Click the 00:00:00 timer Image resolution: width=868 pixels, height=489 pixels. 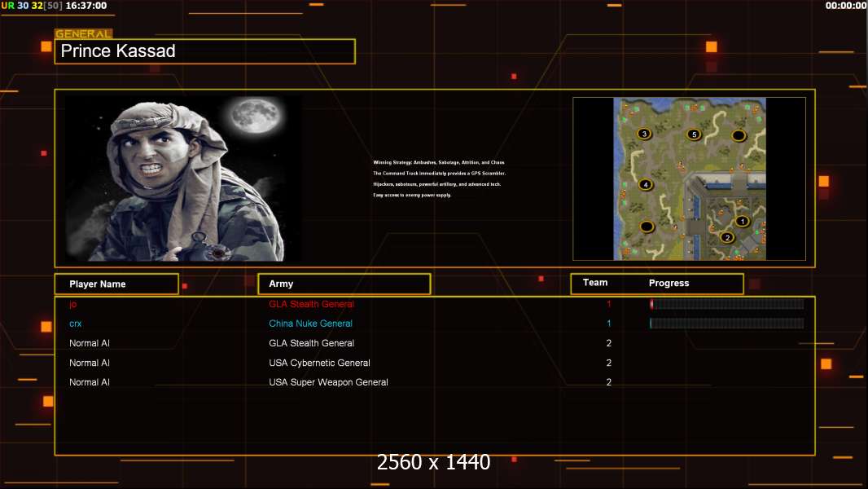[x=846, y=6]
